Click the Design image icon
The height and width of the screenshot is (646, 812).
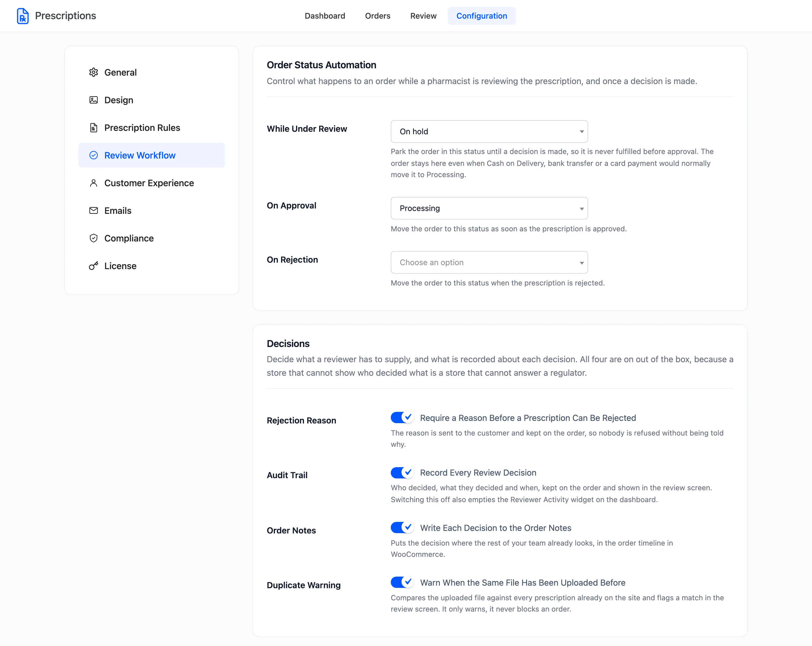[93, 100]
